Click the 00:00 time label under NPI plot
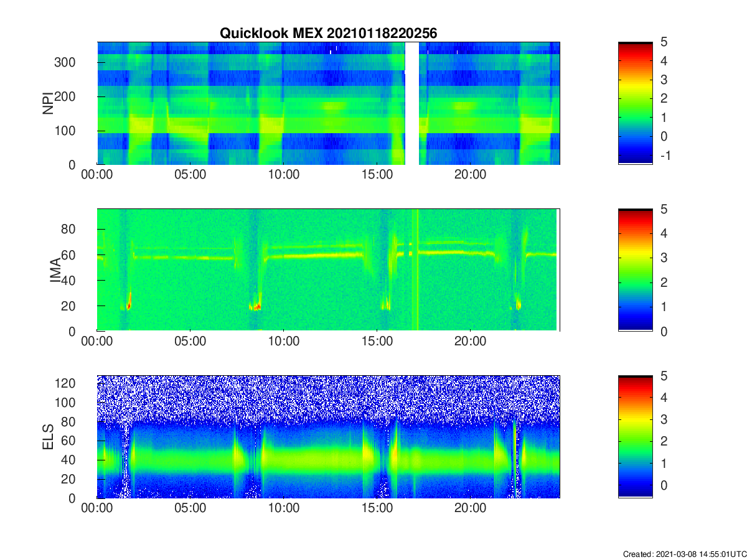747x560 pixels. [97, 175]
